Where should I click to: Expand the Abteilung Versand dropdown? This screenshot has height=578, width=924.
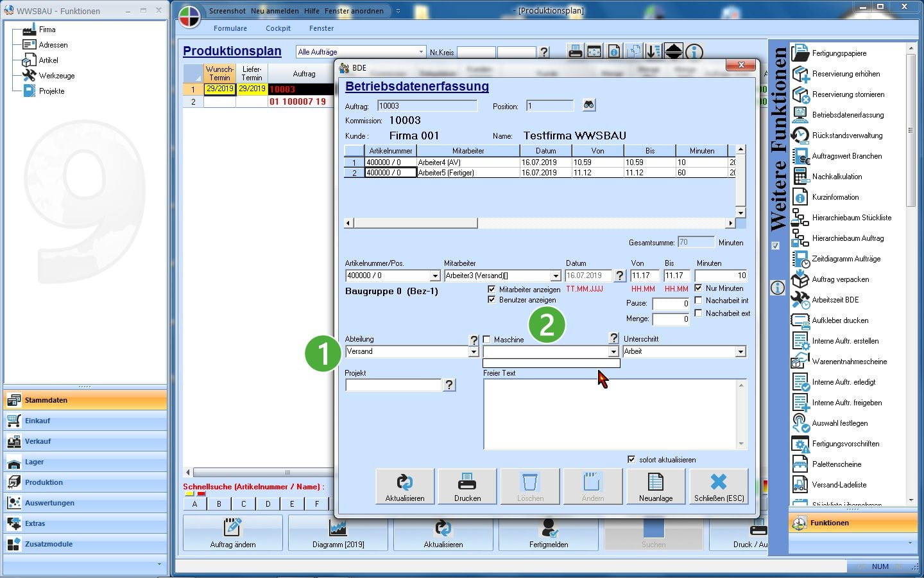click(x=474, y=351)
